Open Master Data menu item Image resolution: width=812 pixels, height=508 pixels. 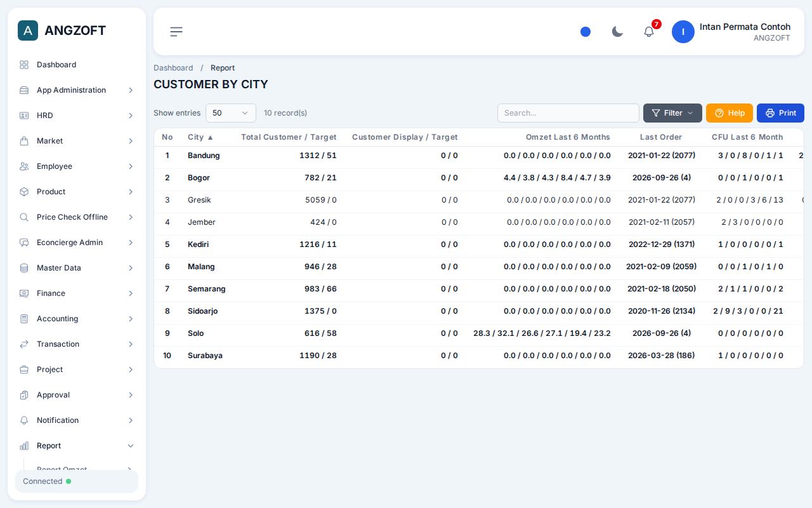coord(77,268)
